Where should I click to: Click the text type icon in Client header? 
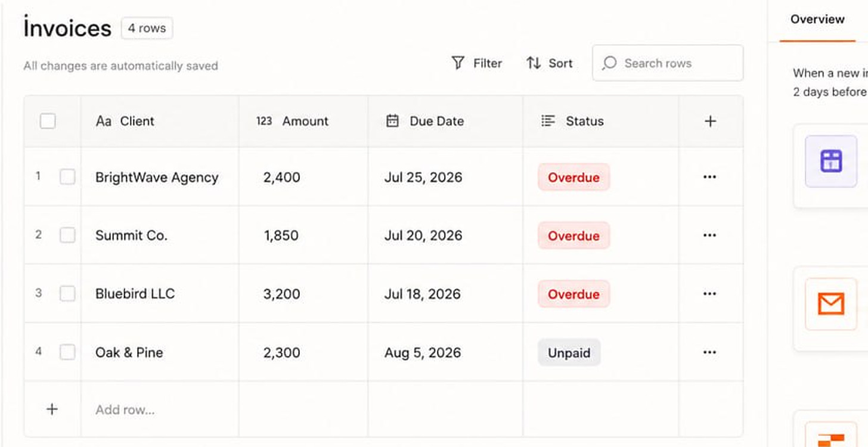(104, 121)
